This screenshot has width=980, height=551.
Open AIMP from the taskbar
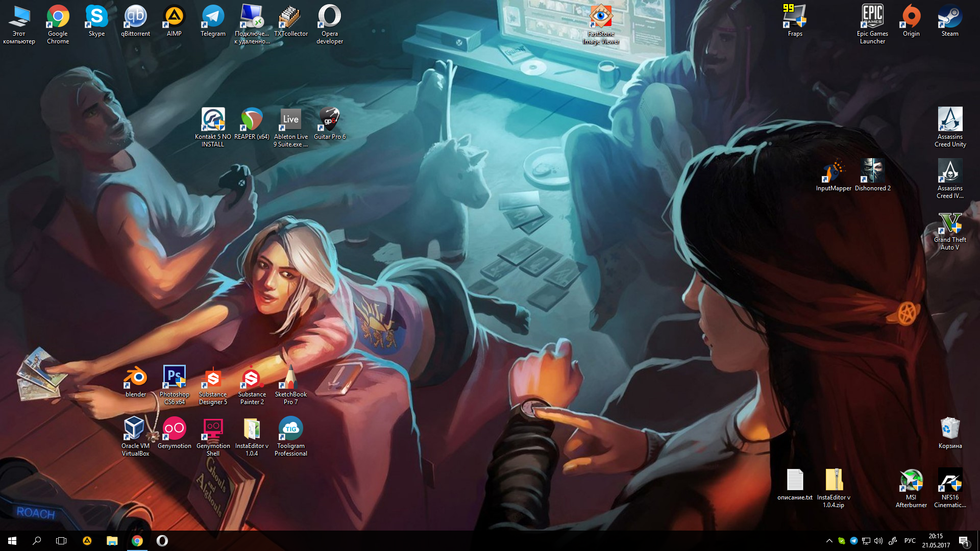pyautogui.click(x=87, y=541)
